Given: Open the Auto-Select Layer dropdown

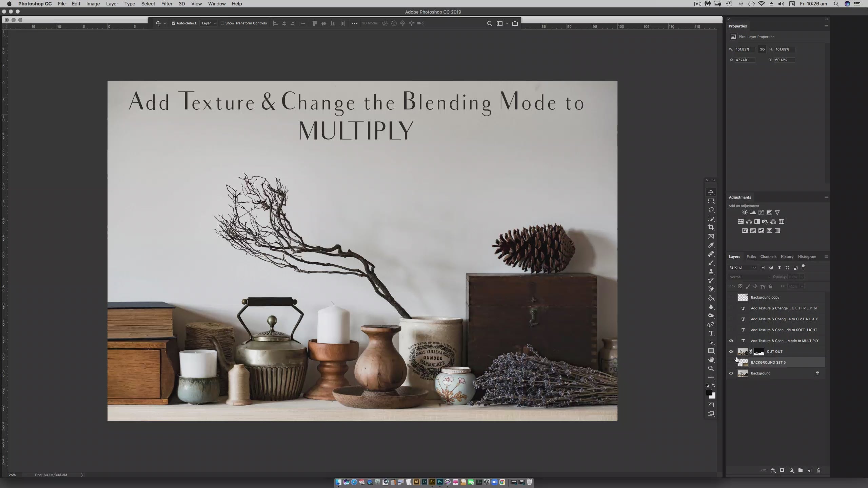Looking at the screenshot, I should 209,23.
